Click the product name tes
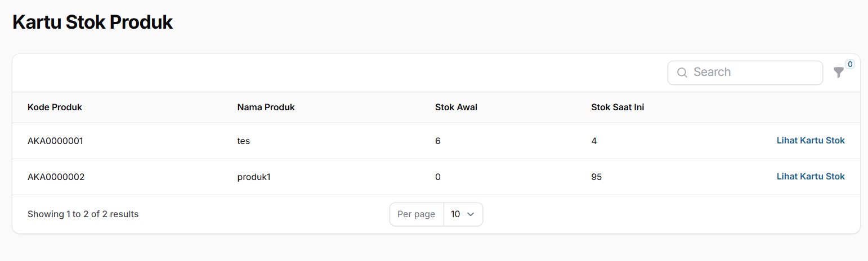Image resolution: width=868 pixels, height=261 pixels. (x=243, y=141)
